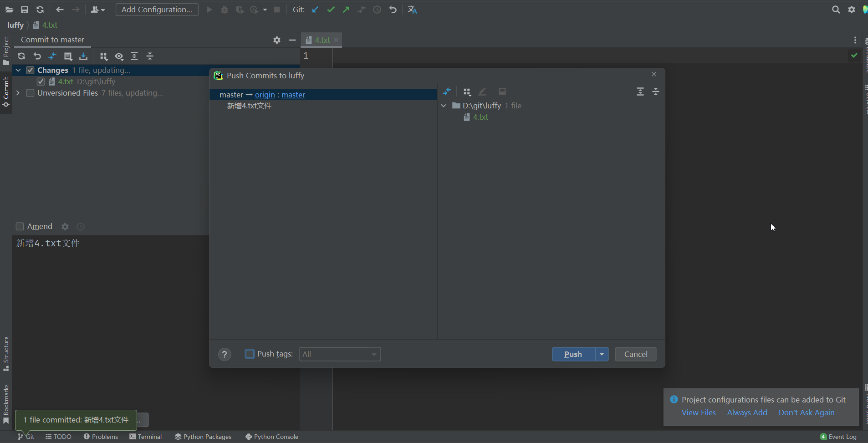The image size is (868, 443).
Task: Toggle checkbox for 4.txt in Changes
Action: point(41,81)
